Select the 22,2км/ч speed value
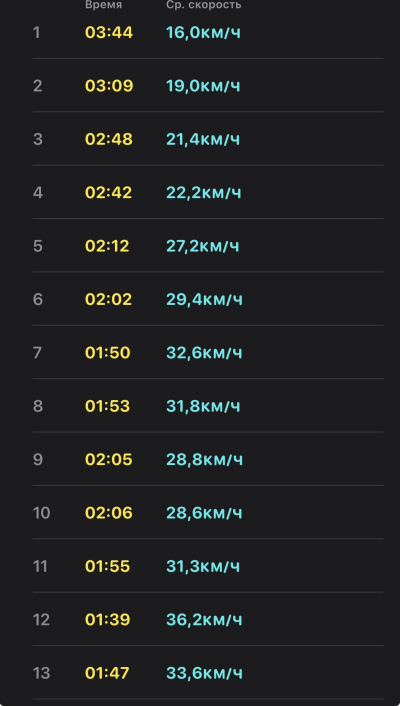 [x=204, y=193]
